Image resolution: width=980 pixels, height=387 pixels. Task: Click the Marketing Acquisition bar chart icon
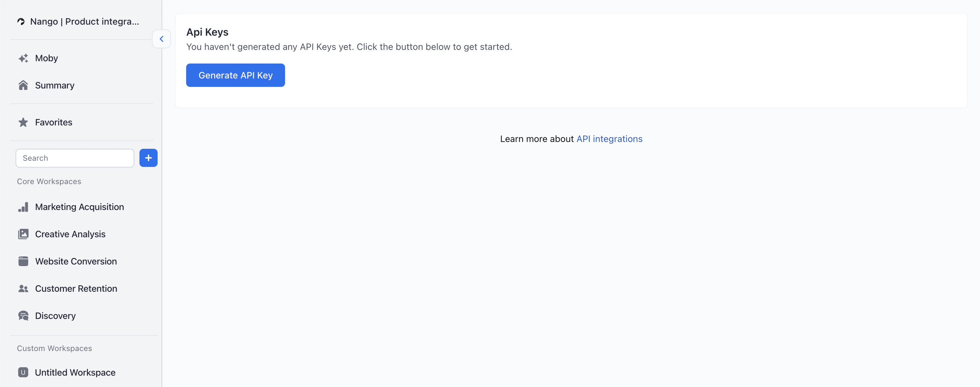pos(23,207)
